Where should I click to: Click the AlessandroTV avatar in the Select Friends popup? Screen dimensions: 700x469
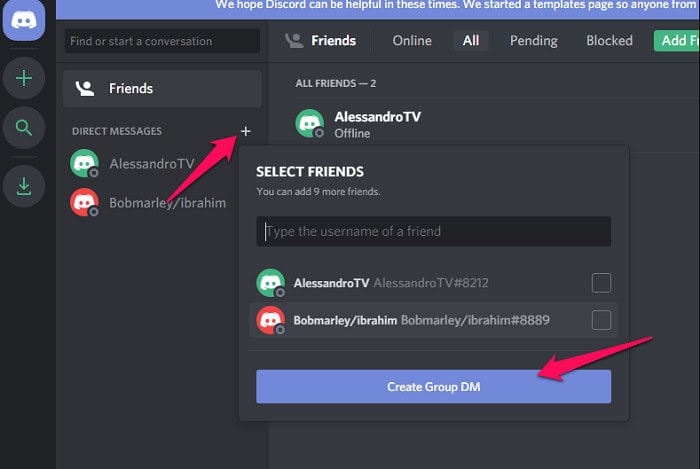click(271, 282)
